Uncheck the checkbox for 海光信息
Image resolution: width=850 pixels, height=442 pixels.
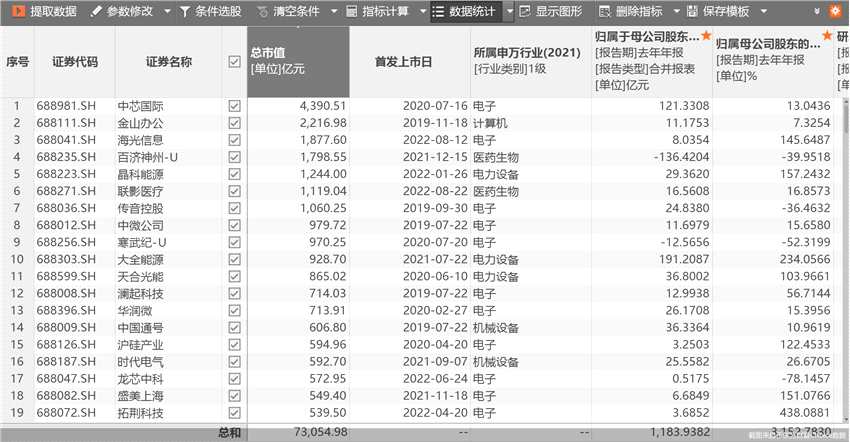(234, 140)
